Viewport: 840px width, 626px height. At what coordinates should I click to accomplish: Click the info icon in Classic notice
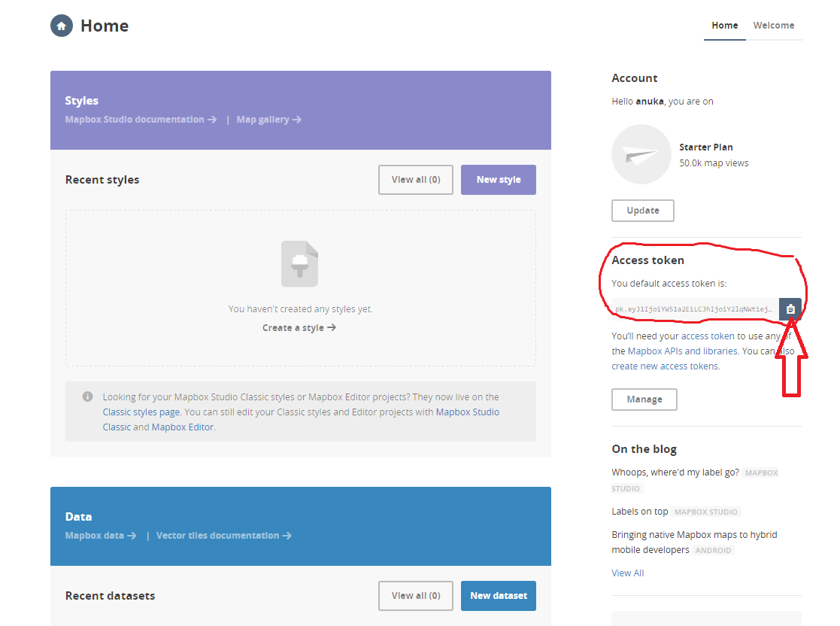(x=88, y=397)
